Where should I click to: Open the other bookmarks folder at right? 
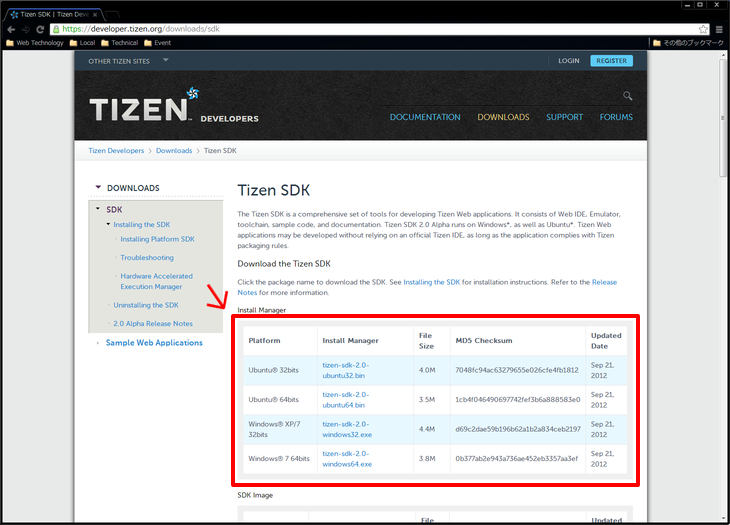(688, 43)
